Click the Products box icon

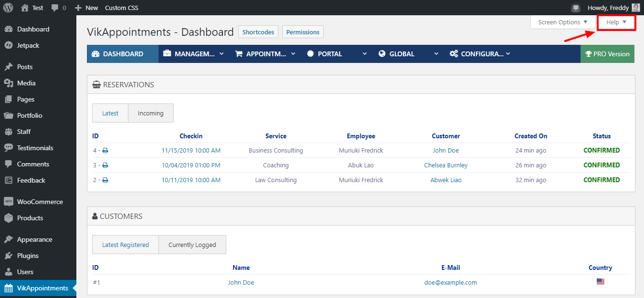click(9, 218)
